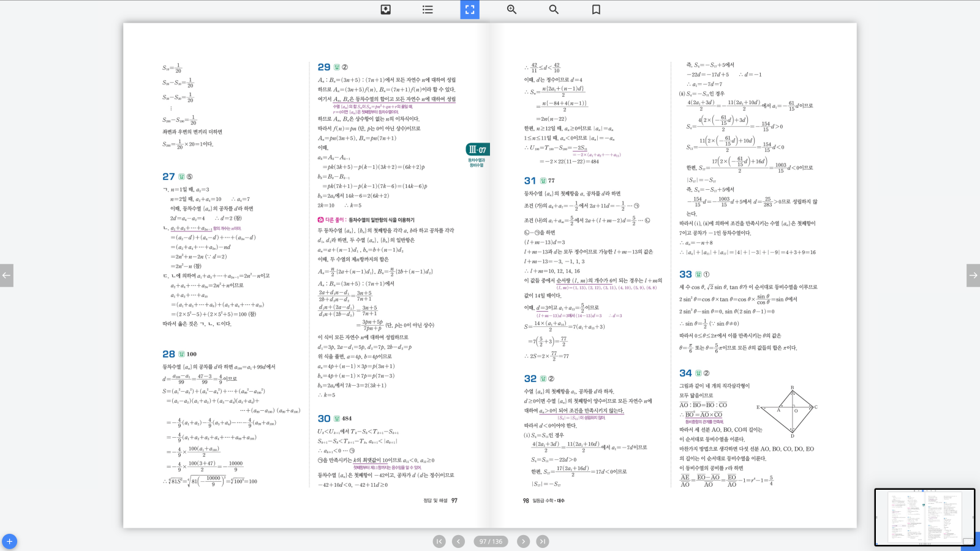980x551 pixels.
Task: Click problem number 33 heading
Action: (685, 274)
